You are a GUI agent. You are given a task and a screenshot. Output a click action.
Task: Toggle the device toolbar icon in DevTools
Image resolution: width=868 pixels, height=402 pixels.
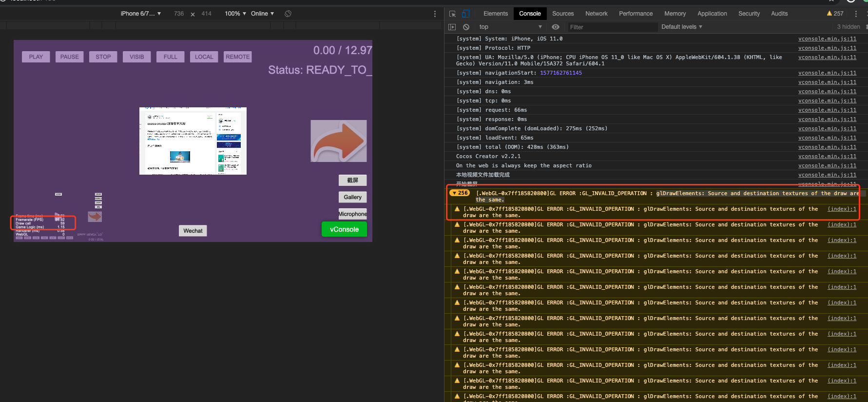pos(465,14)
